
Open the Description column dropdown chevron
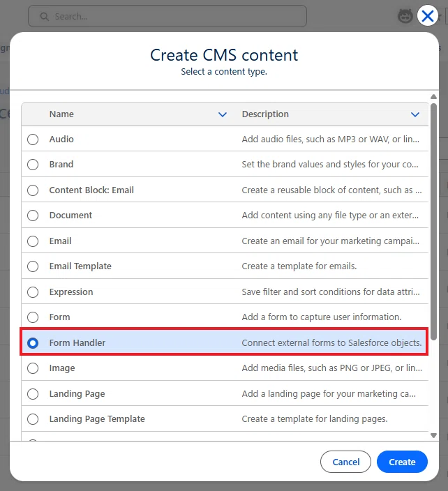click(415, 114)
